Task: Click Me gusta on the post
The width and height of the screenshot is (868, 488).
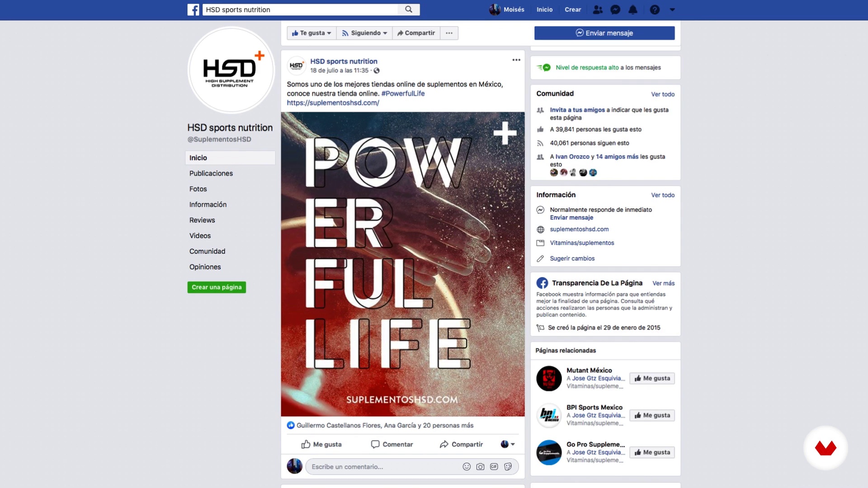Action: pos(321,444)
